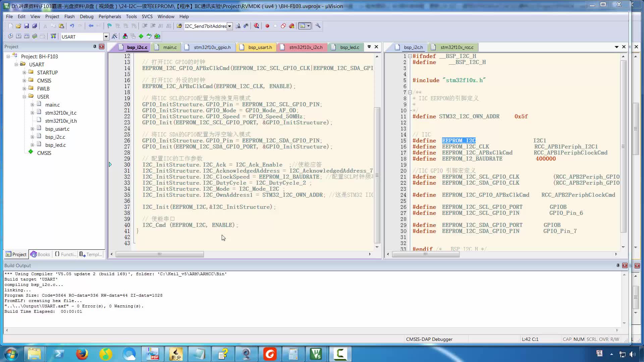
Task: Click the Open file folder icon
Action: pyautogui.click(x=18, y=26)
